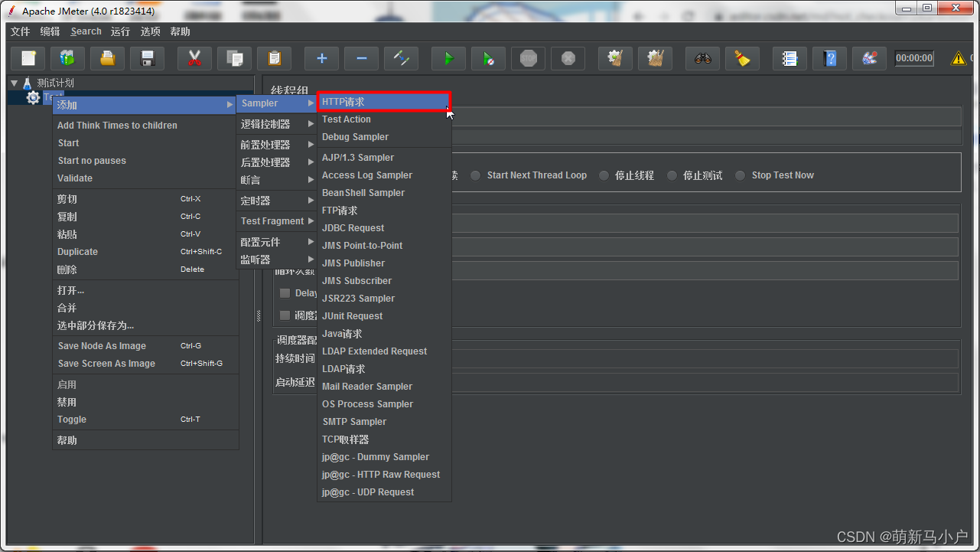The height and width of the screenshot is (552, 980).
Task: Expand the Test Fragment submenu
Action: tap(277, 221)
